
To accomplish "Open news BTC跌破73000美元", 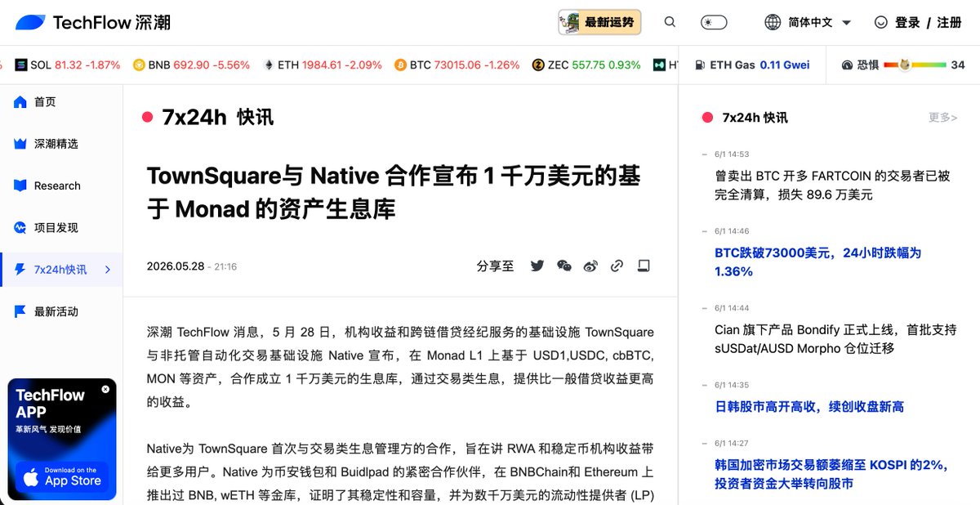I will pos(817,261).
